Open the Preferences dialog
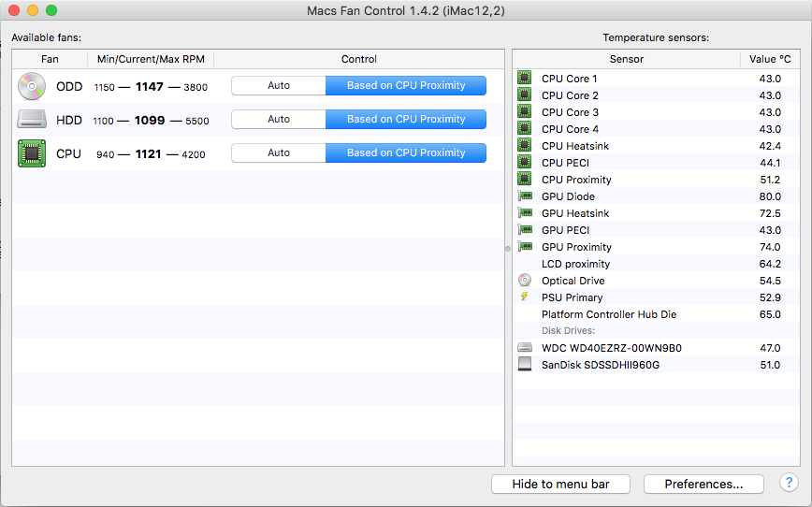Screen dimensions: 812x507 click(x=703, y=484)
